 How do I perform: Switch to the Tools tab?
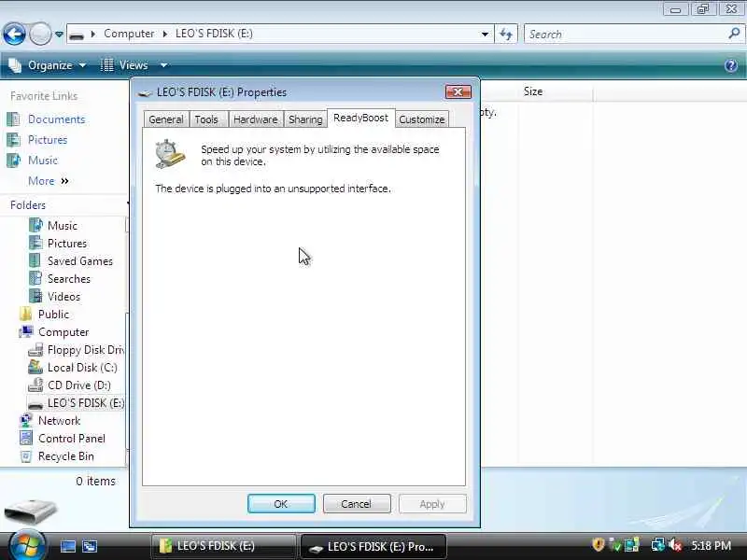[206, 119]
